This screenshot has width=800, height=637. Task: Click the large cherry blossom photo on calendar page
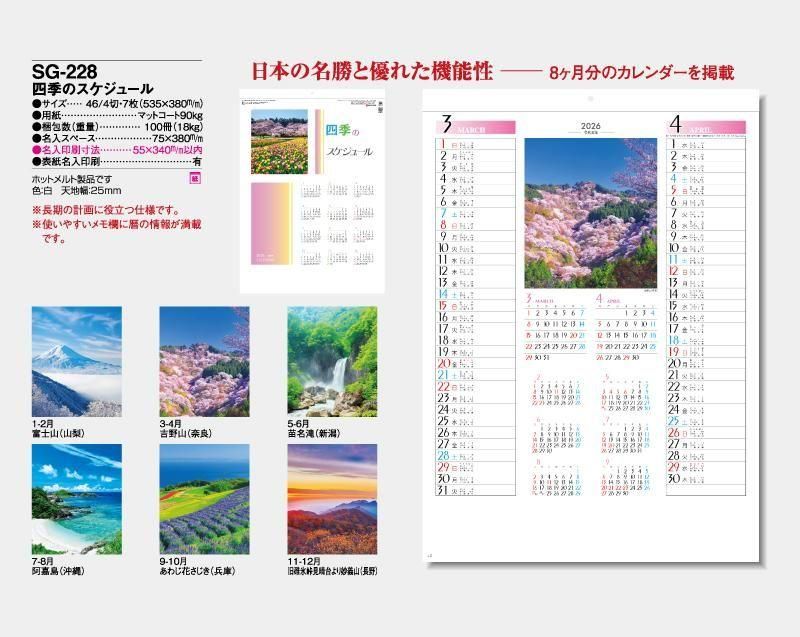tap(591, 213)
